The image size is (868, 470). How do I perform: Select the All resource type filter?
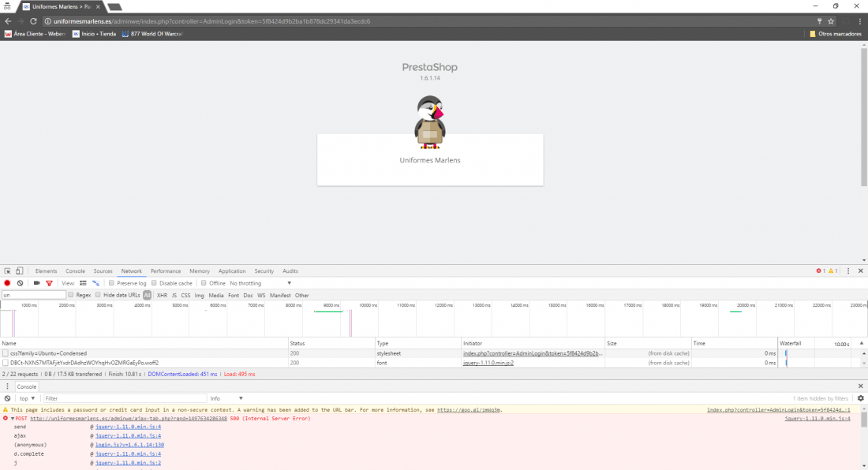pyautogui.click(x=147, y=295)
